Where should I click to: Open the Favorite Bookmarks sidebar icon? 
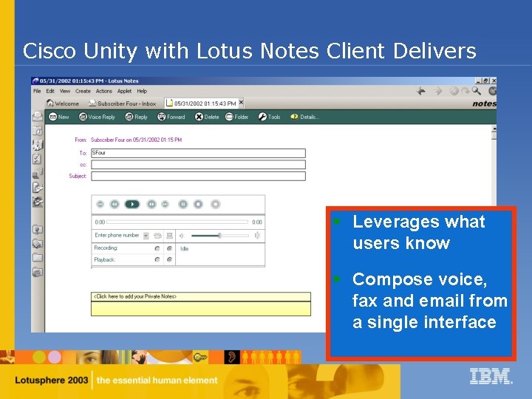pos(38,230)
